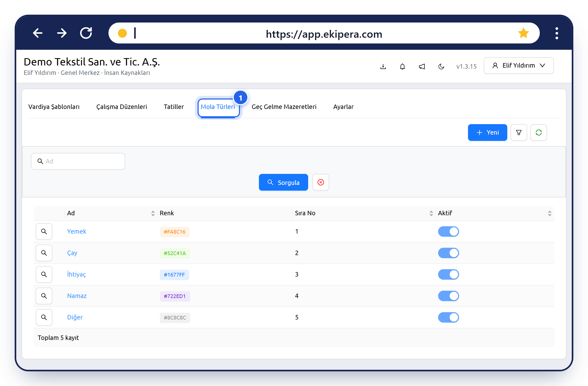Click the Yeni button
588x386 pixels.
(487, 133)
